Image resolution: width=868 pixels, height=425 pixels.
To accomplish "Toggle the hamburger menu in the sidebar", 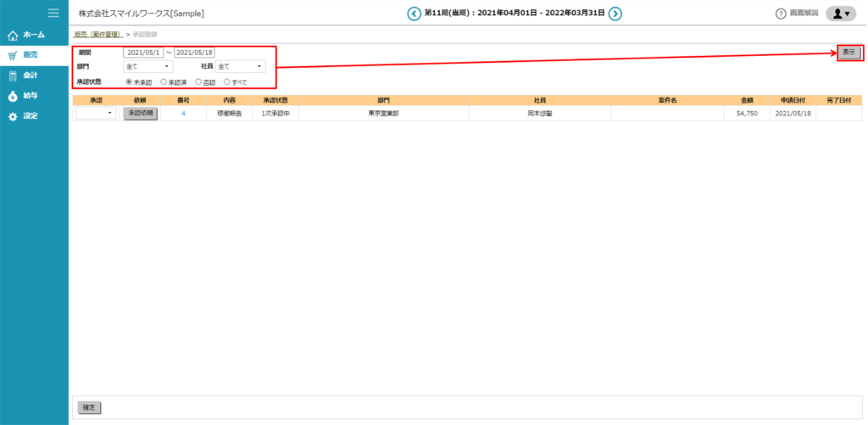I will click(53, 14).
